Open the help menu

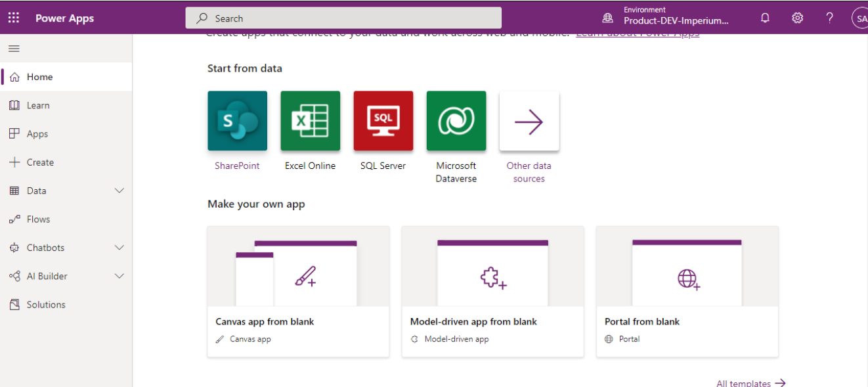829,18
